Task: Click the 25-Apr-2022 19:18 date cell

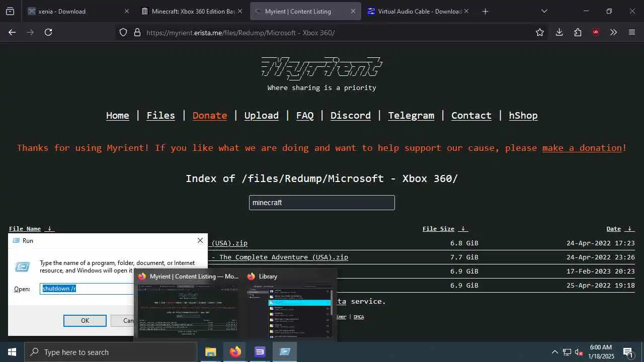Action: [x=601, y=285]
